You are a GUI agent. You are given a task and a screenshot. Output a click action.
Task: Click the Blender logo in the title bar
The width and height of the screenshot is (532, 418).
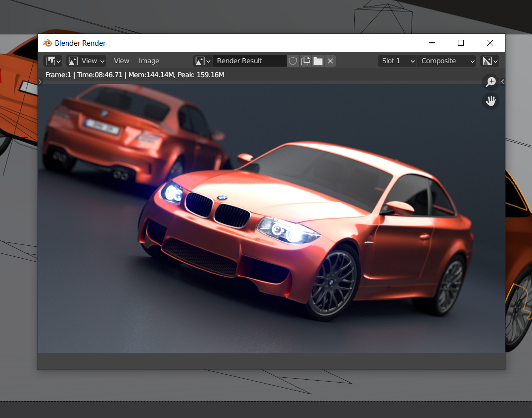coord(47,43)
